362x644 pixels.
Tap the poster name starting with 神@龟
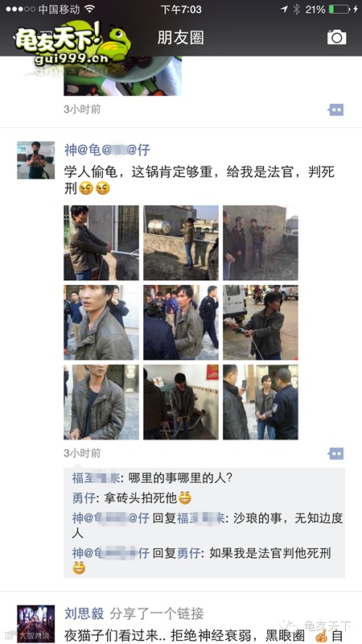[107, 150]
